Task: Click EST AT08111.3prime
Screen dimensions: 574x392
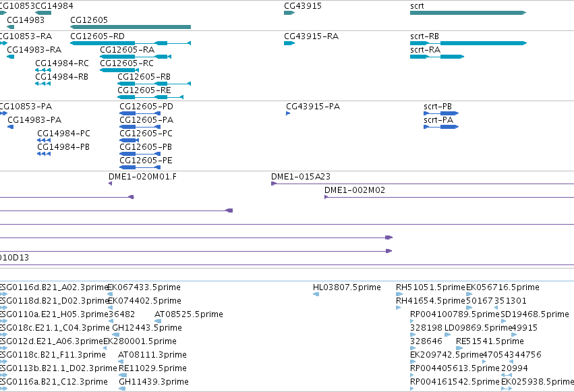Action: 152,355
